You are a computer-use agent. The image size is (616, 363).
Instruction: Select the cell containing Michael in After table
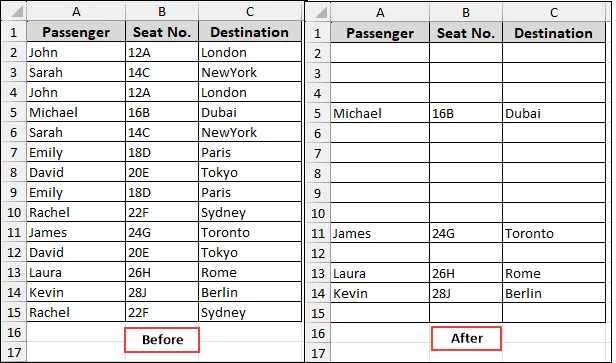click(x=380, y=113)
